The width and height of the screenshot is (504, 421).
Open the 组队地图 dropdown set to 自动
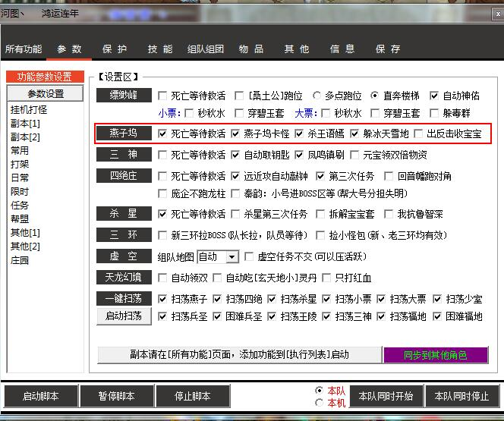click(x=218, y=257)
